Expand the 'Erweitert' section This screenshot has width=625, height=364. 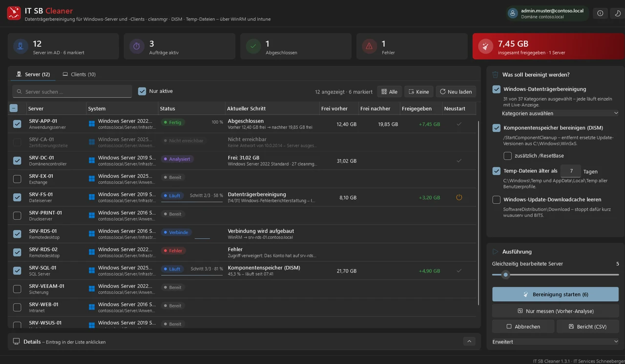556,342
